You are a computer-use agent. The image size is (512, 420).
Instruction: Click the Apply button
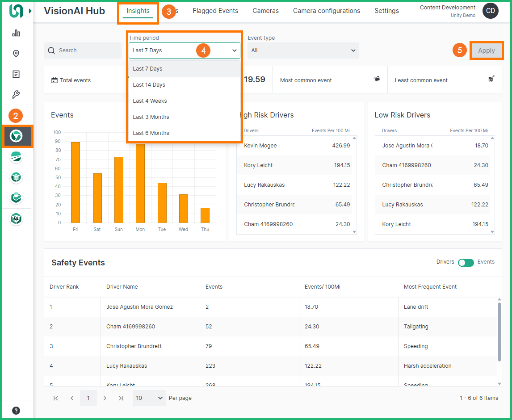(x=486, y=50)
